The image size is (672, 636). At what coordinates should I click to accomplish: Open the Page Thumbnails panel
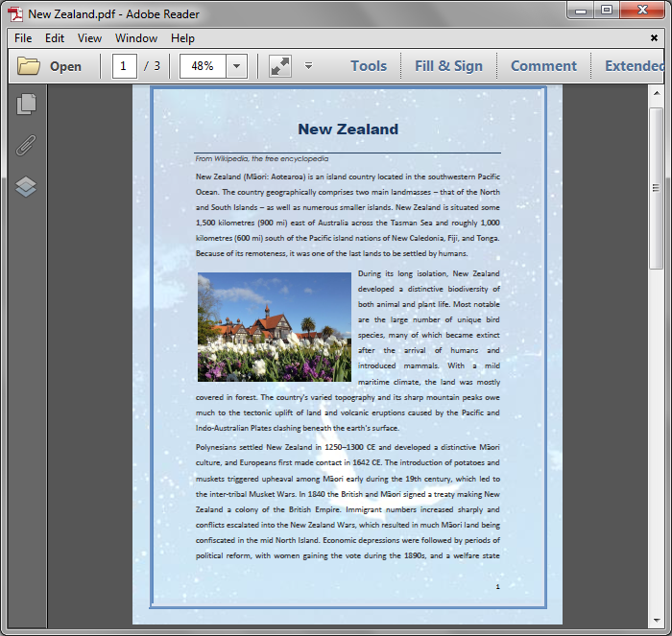coord(26,104)
